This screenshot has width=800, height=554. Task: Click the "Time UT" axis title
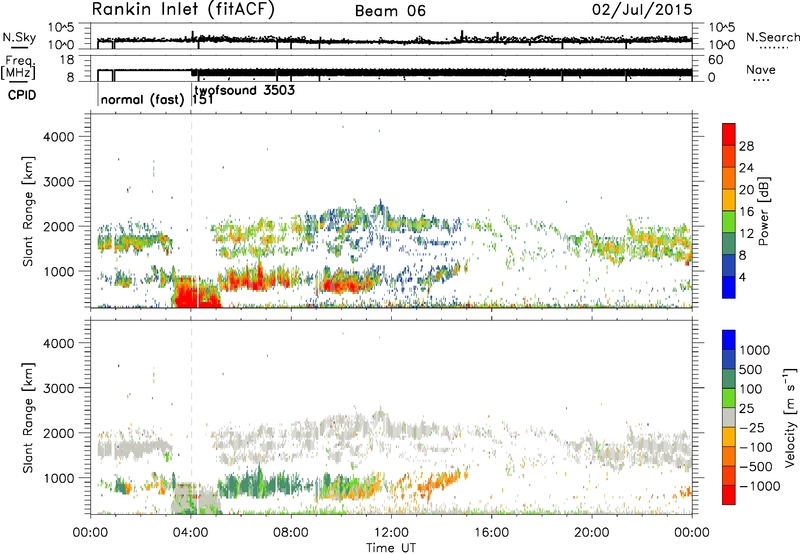coord(391,547)
